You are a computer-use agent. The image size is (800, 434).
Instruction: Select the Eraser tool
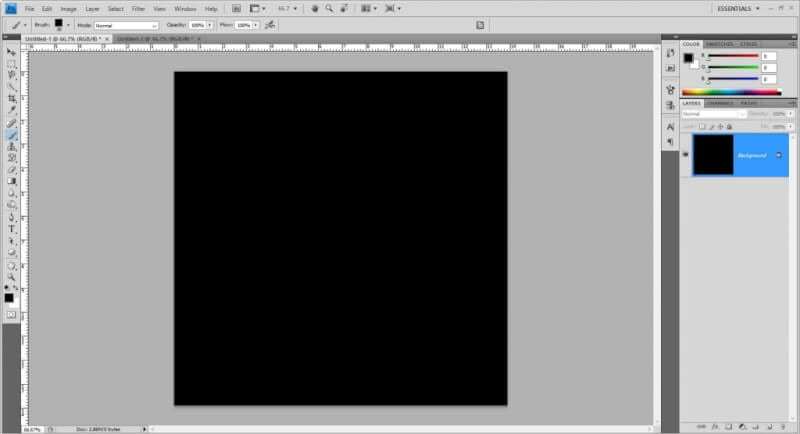click(11, 170)
